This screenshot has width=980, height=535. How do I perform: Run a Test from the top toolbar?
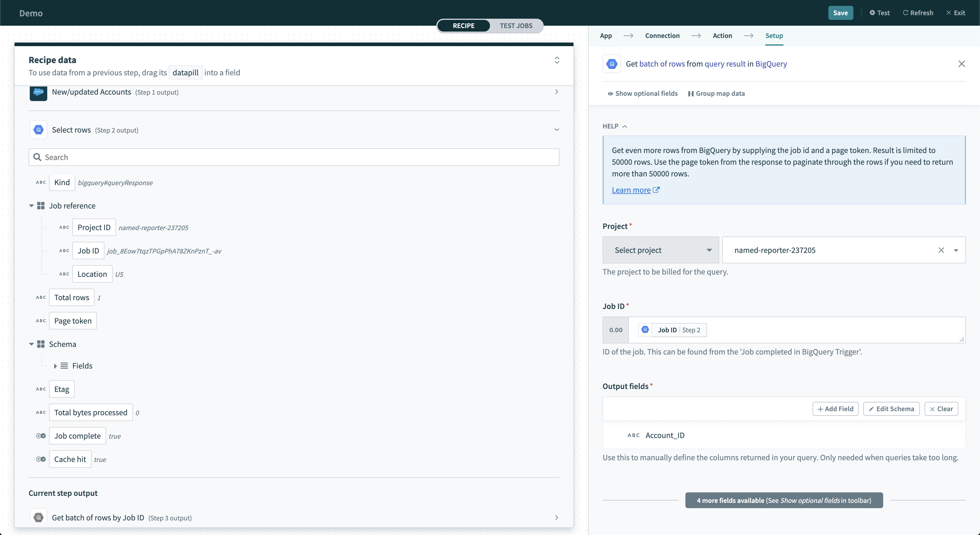point(880,13)
